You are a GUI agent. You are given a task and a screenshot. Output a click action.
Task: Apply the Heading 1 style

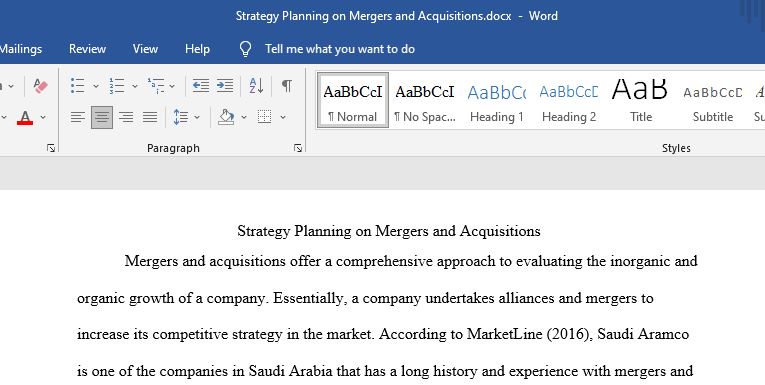click(x=497, y=101)
